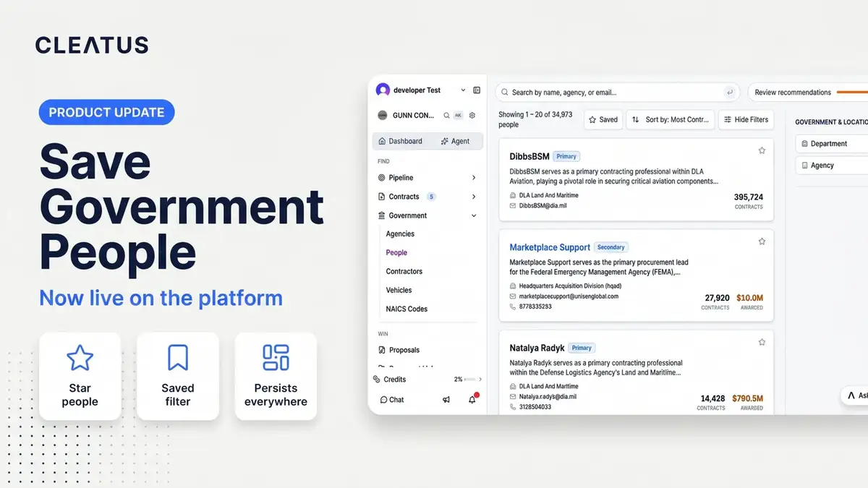Hide the filters panel
This screenshot has width=868, height=488.
tap(746, 119)
